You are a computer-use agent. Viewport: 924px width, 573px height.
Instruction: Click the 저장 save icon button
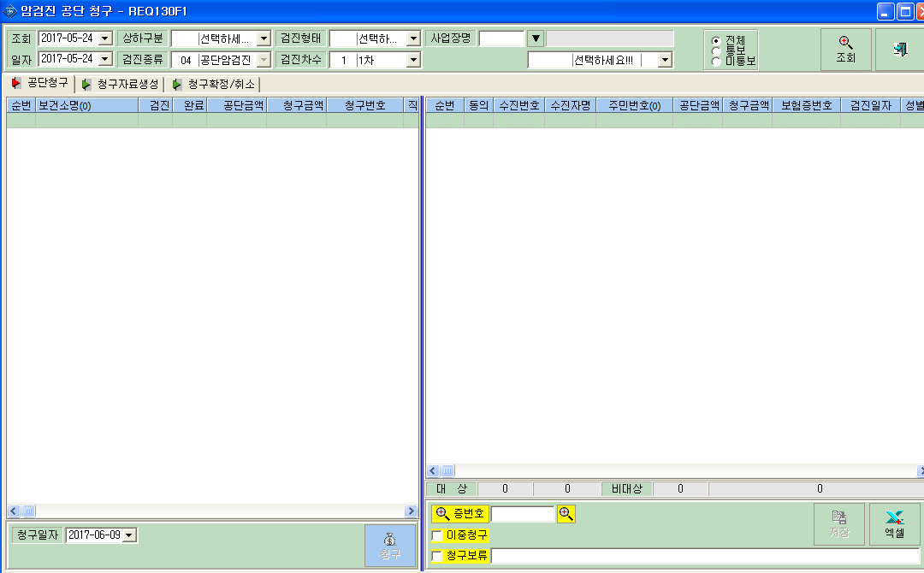pyautogui.click(x=839, y=524)
